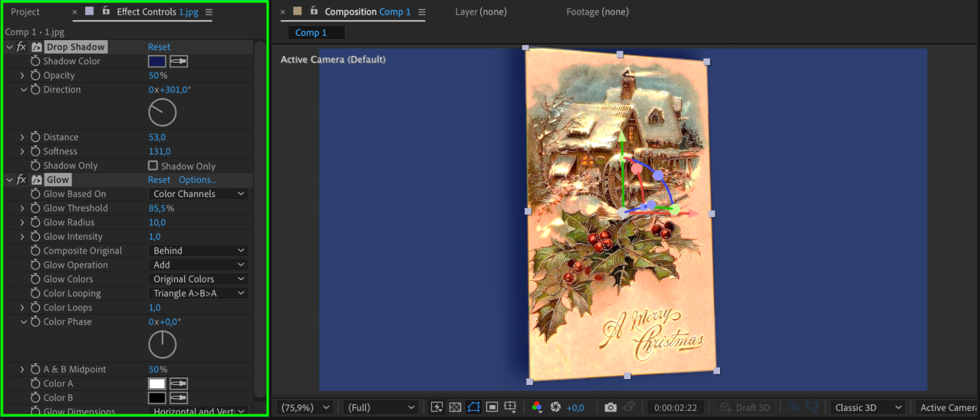980x420 pixels.
Task: Collapse the Drop Shadow effect
Action: coord(9,47)
